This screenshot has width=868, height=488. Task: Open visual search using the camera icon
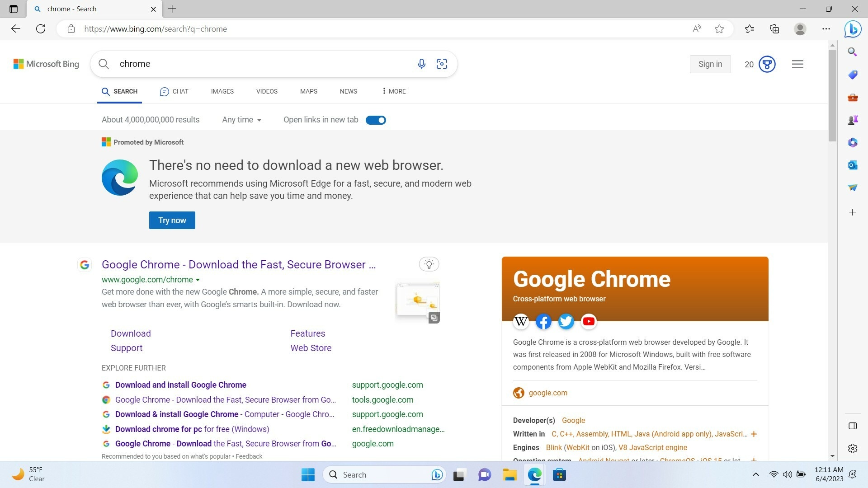pos(442,64)
